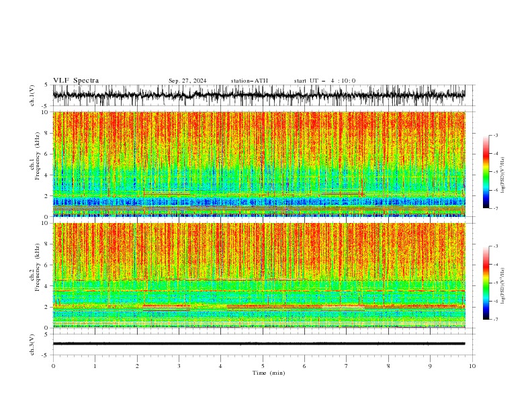This screenshot has width=532, height=411.
Task: Click the -7 value on lower colorbar
Action: (x=495, y=320)
